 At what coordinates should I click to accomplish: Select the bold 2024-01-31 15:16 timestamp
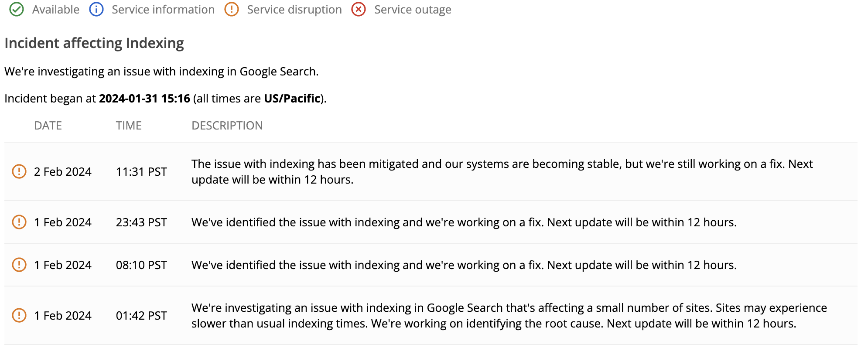point(145,98)
